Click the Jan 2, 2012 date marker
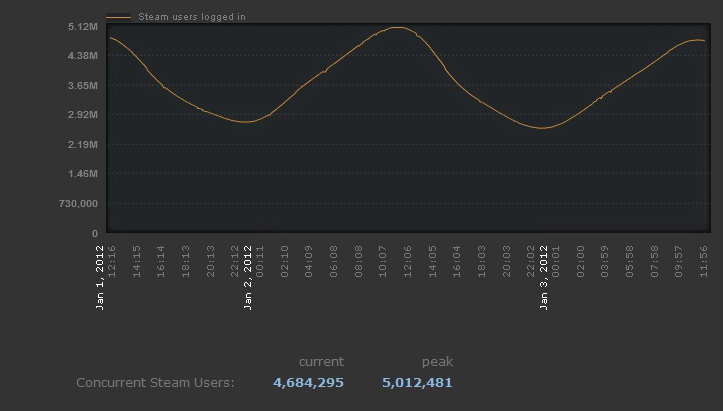Image resolution: width=723 pixels, height=411 pixels. click(x=249, y=277)
